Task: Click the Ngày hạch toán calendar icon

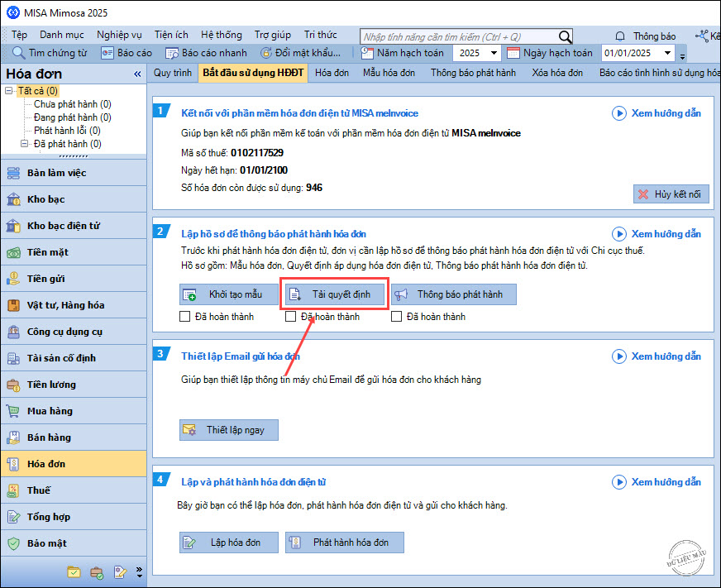Action: point(513,53)
